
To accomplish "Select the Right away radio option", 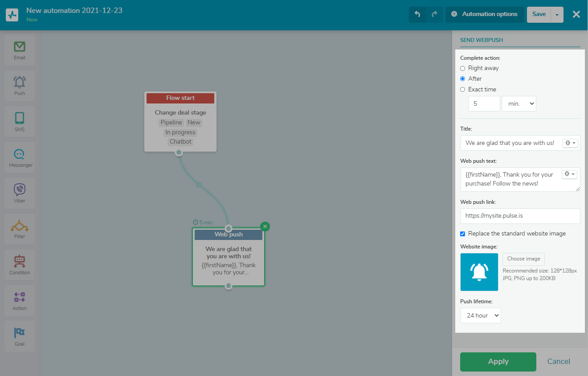I will 462,68.
